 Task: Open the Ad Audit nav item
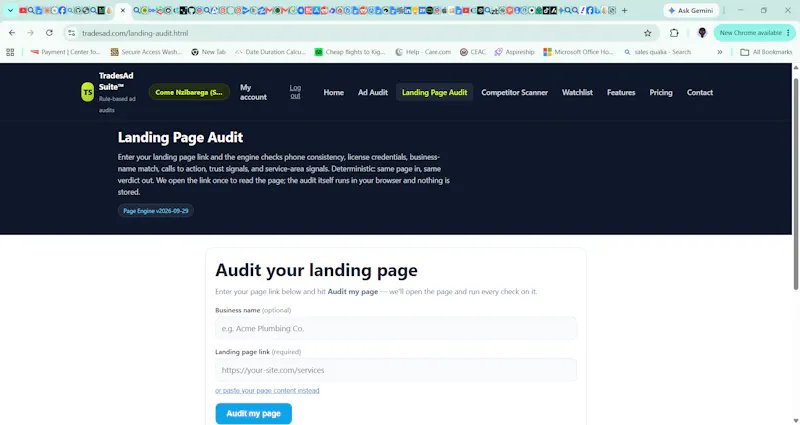372,92
